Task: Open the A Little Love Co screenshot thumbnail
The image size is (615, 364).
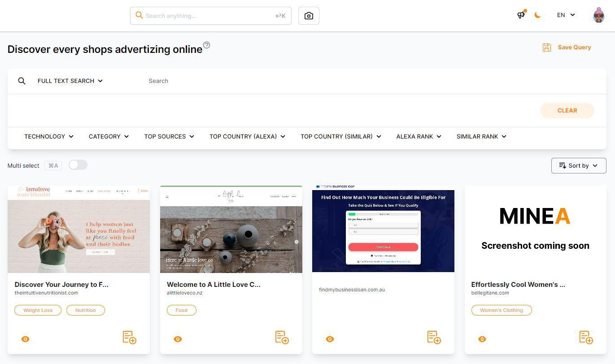Action: click(231, 229)
